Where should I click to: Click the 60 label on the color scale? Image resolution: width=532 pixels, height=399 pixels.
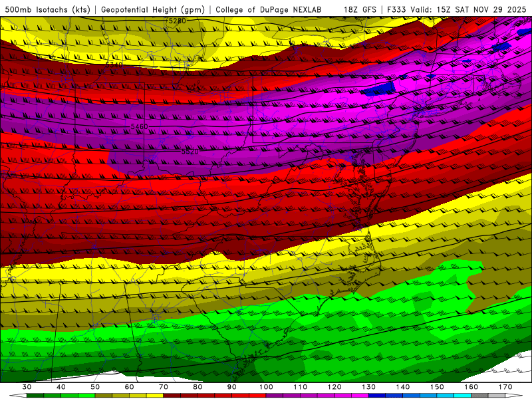(129, 387)
